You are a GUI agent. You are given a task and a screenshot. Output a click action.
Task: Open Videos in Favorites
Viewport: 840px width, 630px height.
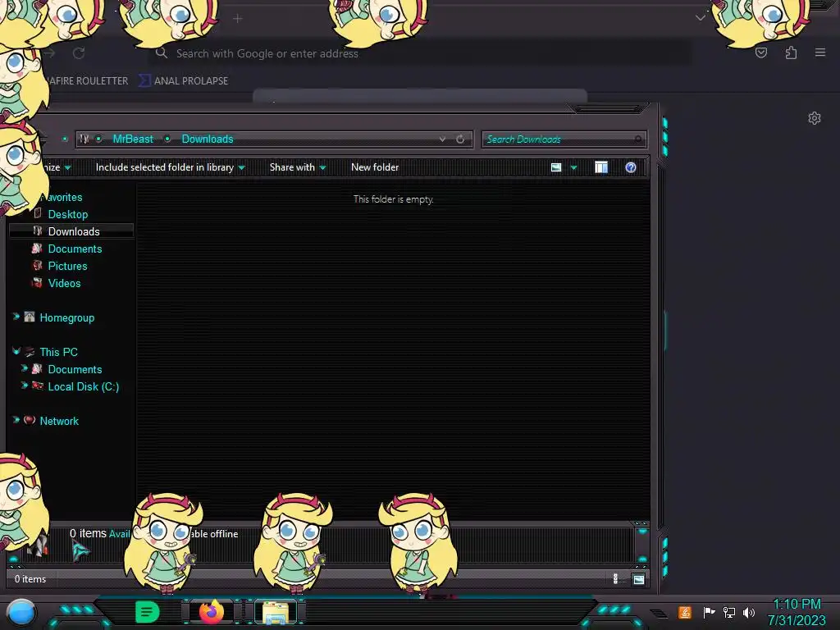pos(64,283)
